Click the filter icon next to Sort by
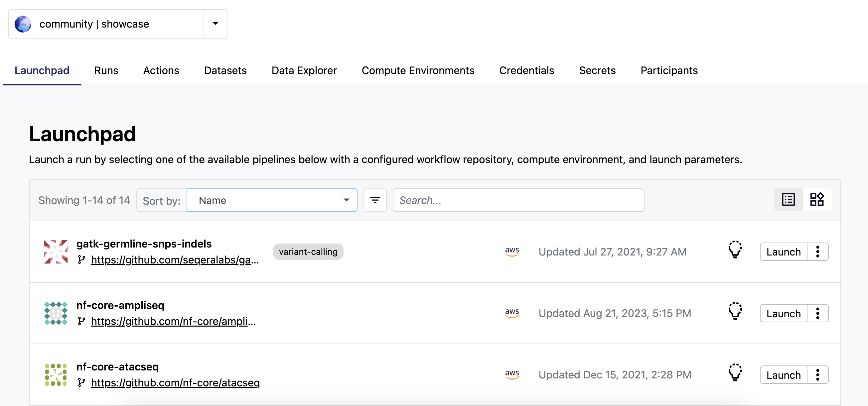This screenshot has width=868, height=406. point(375,200)
